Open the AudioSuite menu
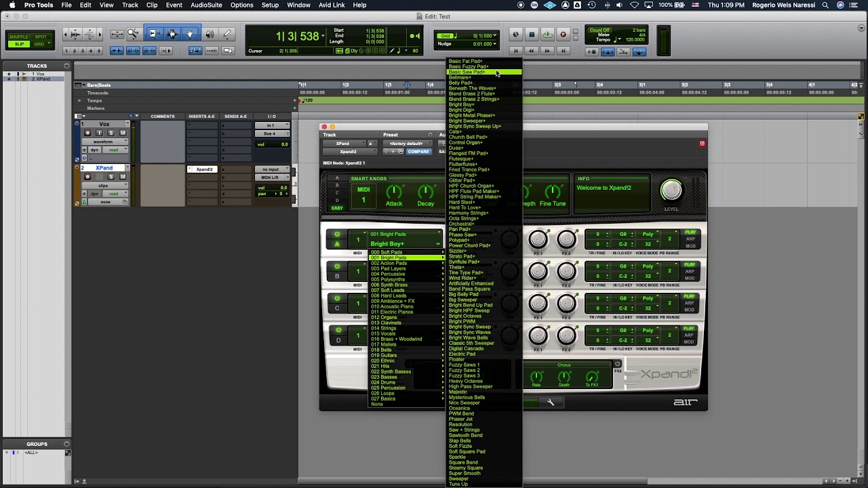 click(x=206, y=5)
